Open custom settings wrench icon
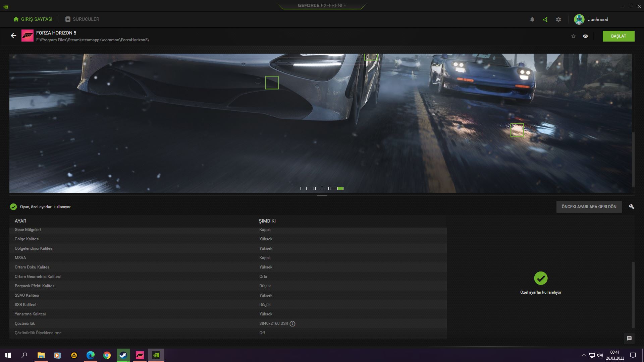 point(632,206)
